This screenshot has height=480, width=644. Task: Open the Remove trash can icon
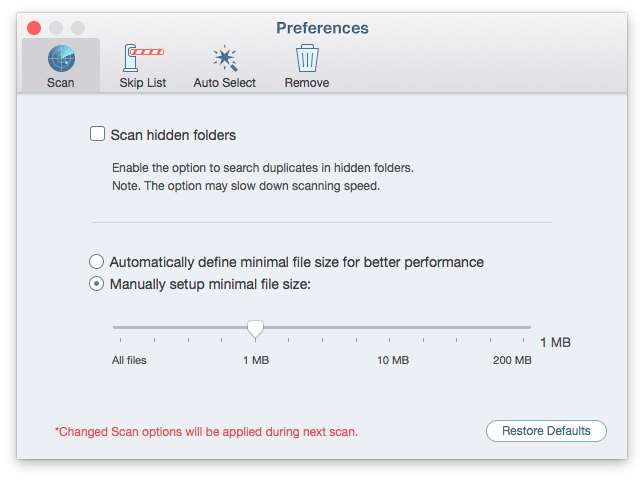tap(307, 58)
